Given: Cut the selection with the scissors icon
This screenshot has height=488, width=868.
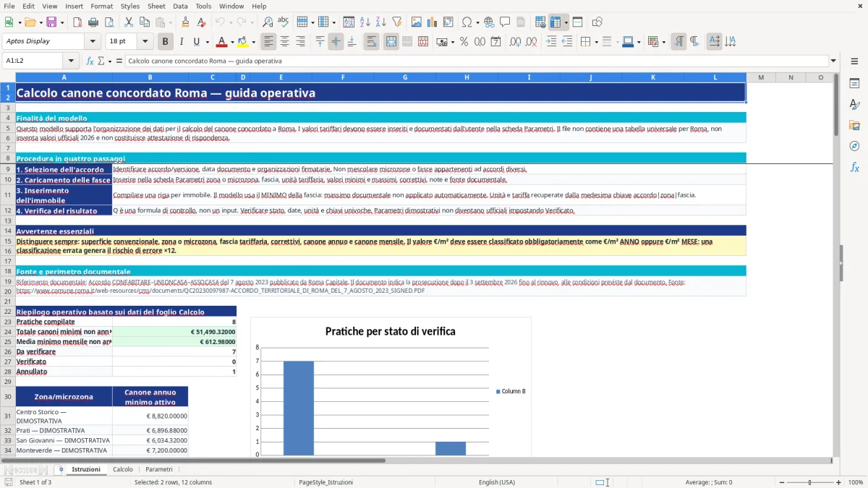Looking at the screenshot, I should (x=128, y=22).
